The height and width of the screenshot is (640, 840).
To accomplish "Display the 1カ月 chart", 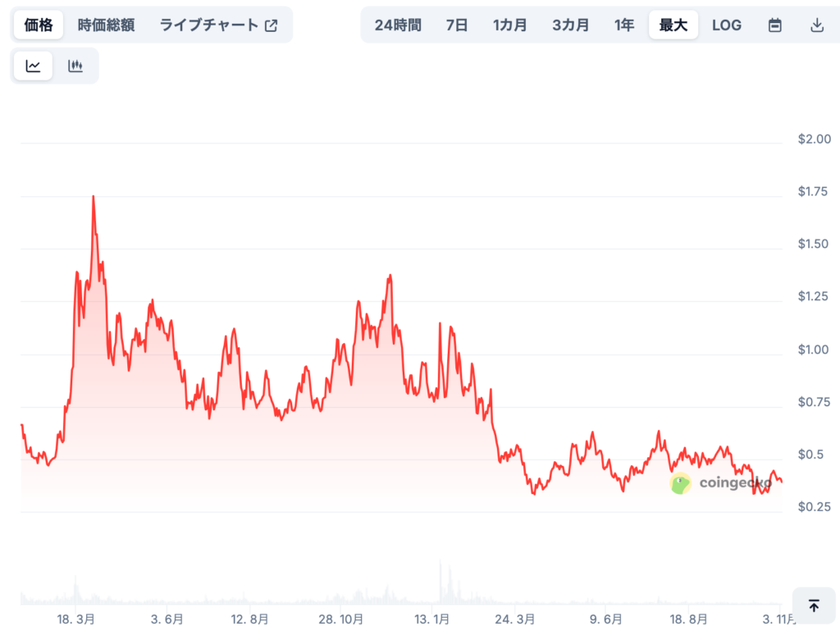I will point(510,25).
